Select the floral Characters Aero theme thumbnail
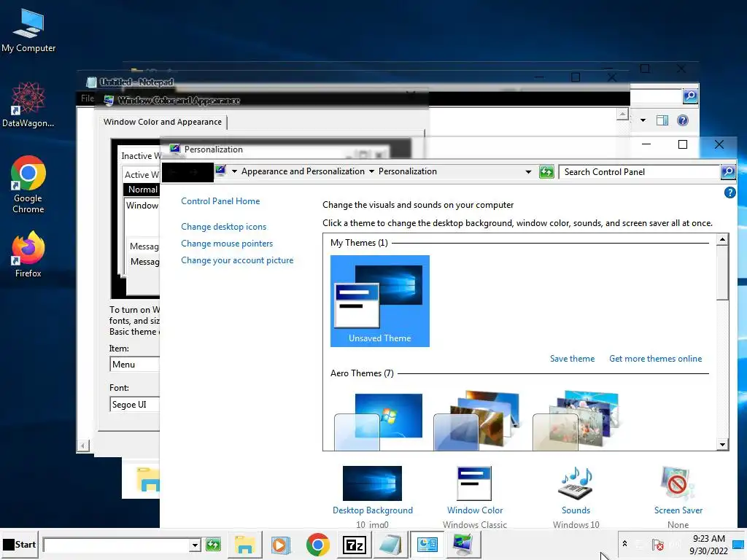 [x=576, y=421]
